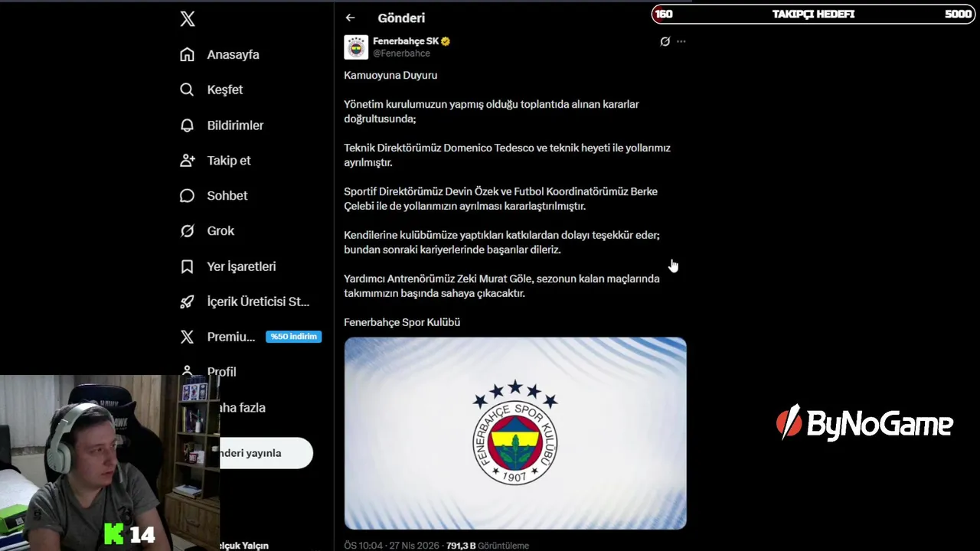Click the Yer İşaretleri bookmark icon
This screenshot has height=551, width=980.
(x=187, y=266)
